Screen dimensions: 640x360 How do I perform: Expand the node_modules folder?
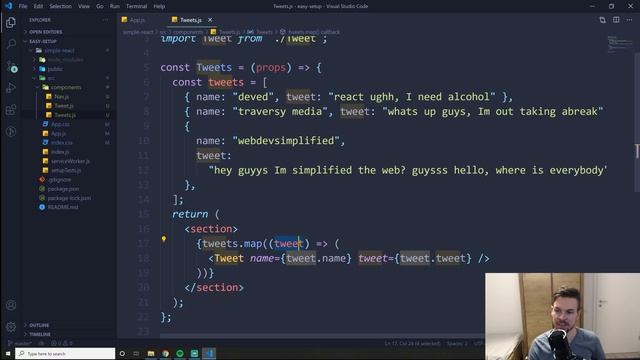tap(65, 60)
